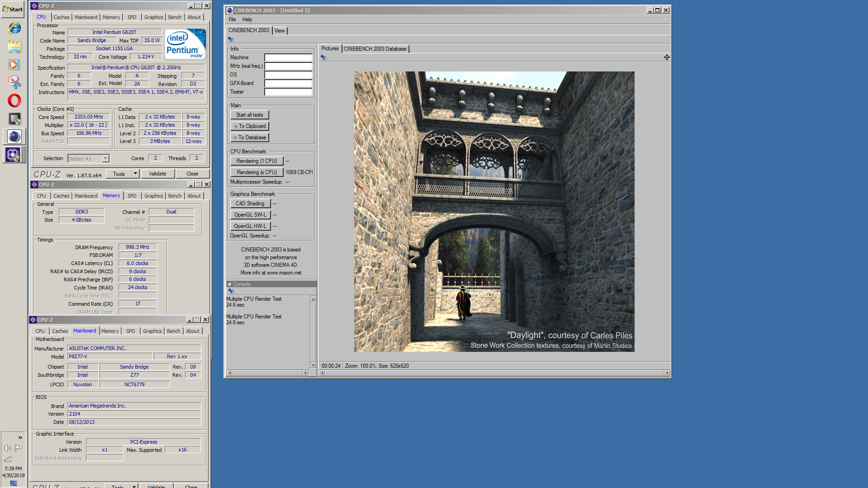The width and height of the screenshot is (868, 488).
Task: Open About tab in top CPU-Z window
Action: tap(194, 17)
